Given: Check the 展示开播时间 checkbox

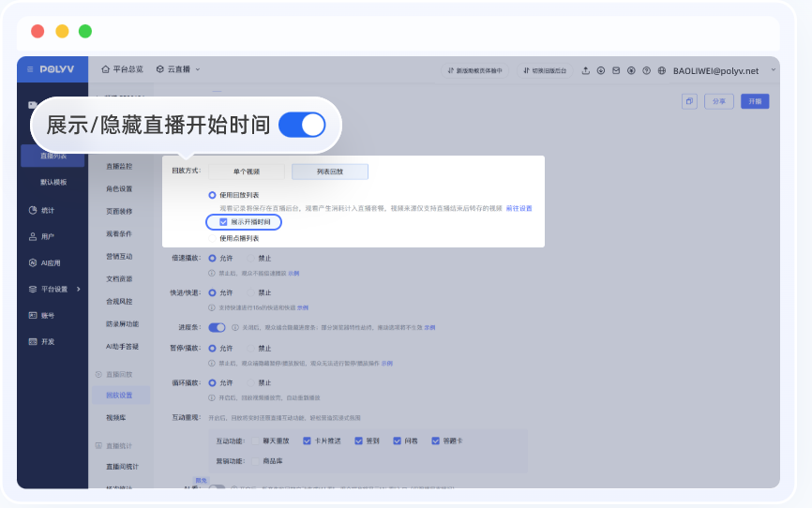Looking at the screenshot, I should (x=223, y=222).
